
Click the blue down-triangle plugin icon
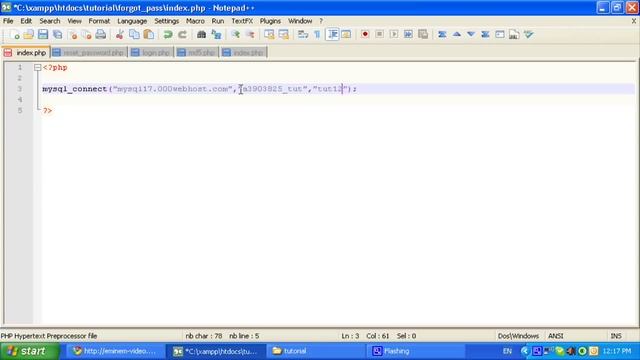(471, 35)
